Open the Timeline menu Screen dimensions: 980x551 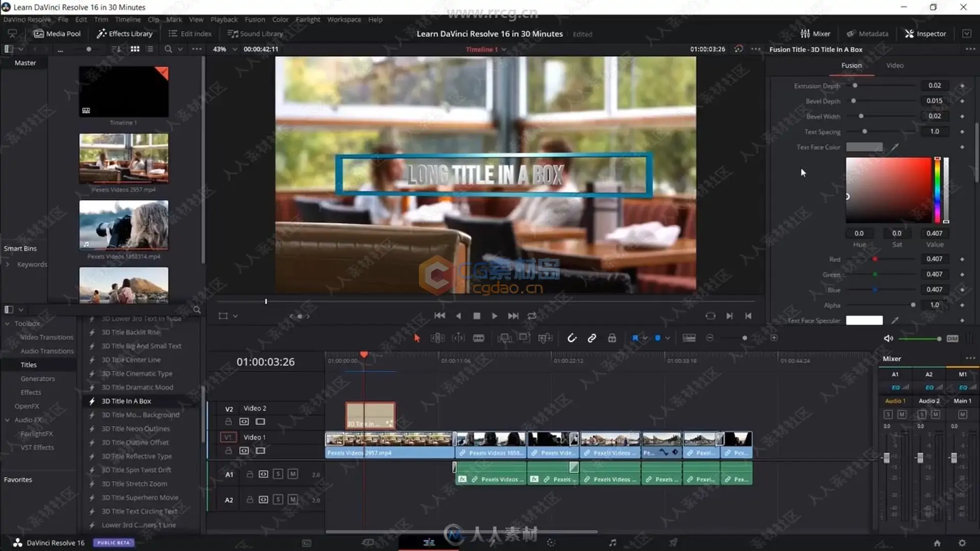coord(128,19)
